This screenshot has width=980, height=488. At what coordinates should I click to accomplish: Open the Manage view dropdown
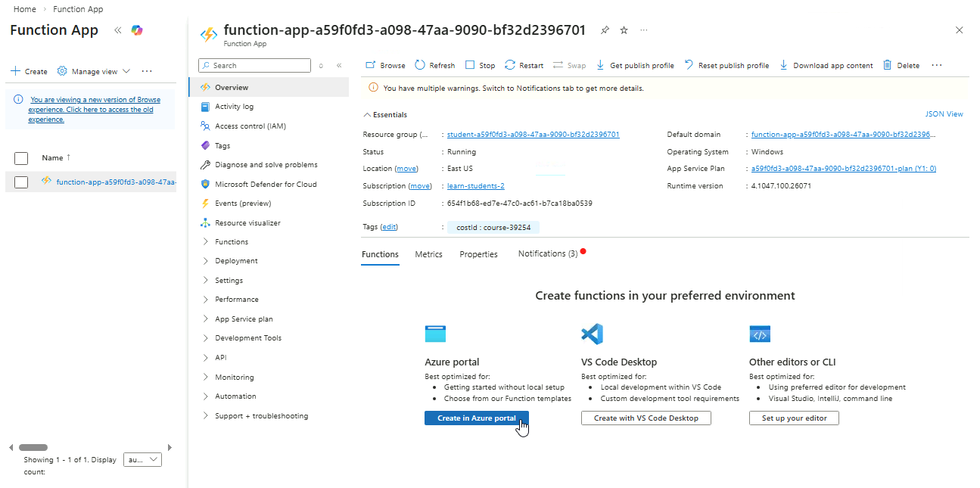(x=94, y=71)
